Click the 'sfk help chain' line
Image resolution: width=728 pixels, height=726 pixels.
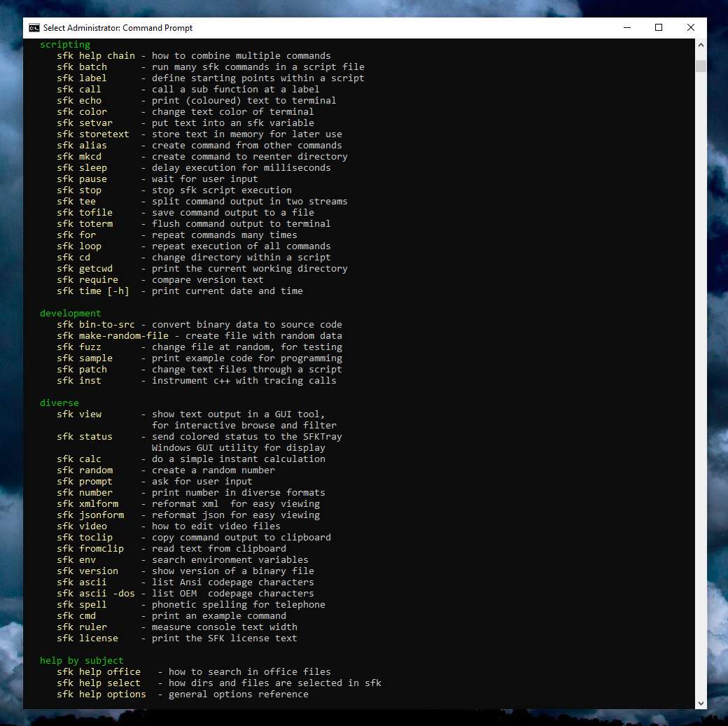194,56
